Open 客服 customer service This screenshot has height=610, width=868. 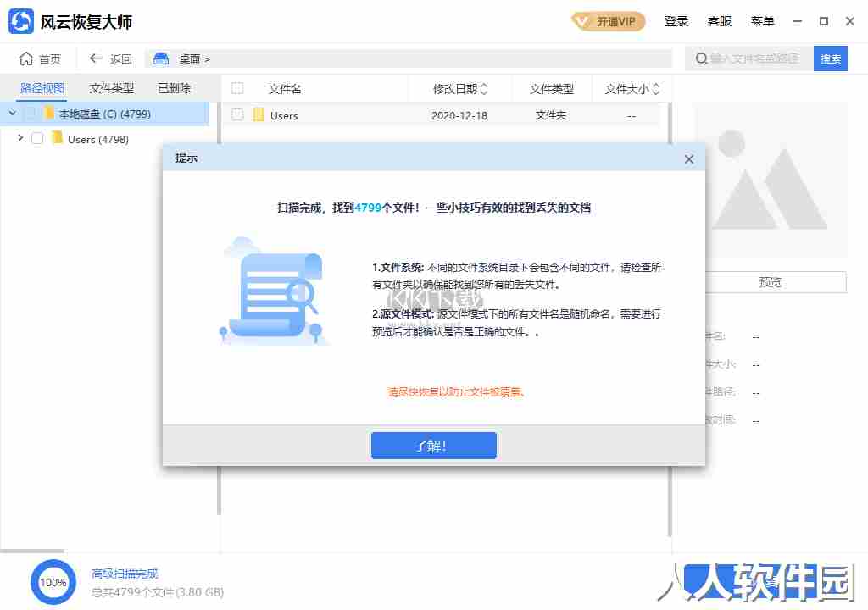tap(719, 21)
